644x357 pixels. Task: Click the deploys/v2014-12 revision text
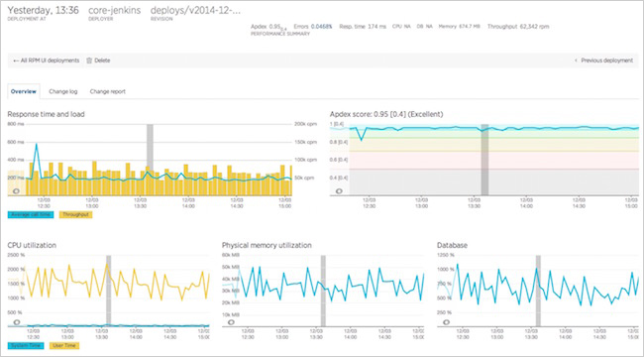tap(196, 11)
